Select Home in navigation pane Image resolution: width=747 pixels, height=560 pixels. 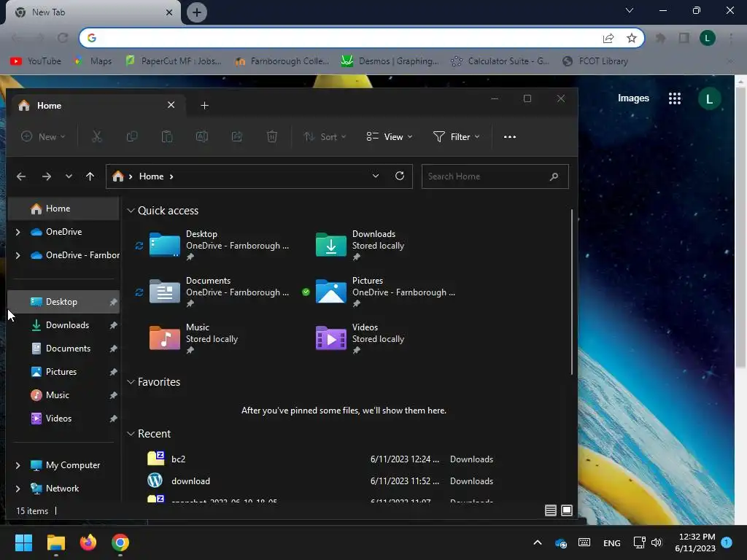point(64,209)
